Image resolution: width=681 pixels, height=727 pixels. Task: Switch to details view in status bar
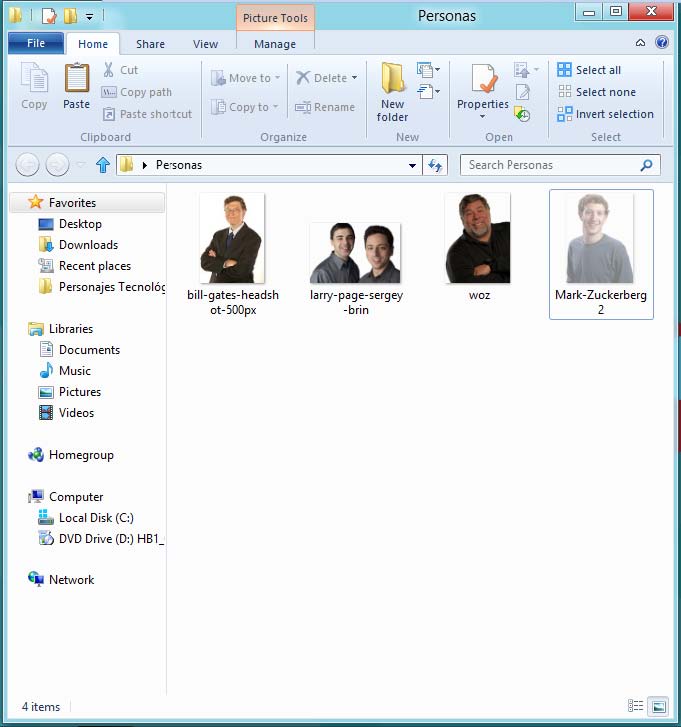635,706
